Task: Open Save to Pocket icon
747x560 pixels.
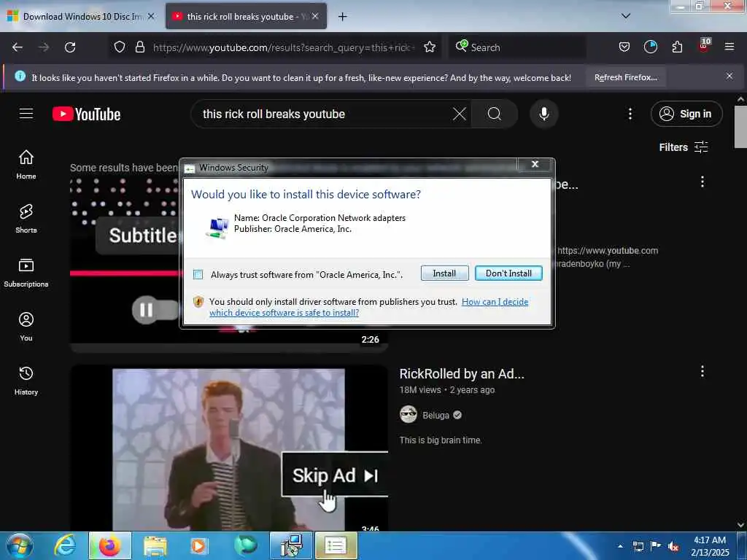Action: coord(624,47)
